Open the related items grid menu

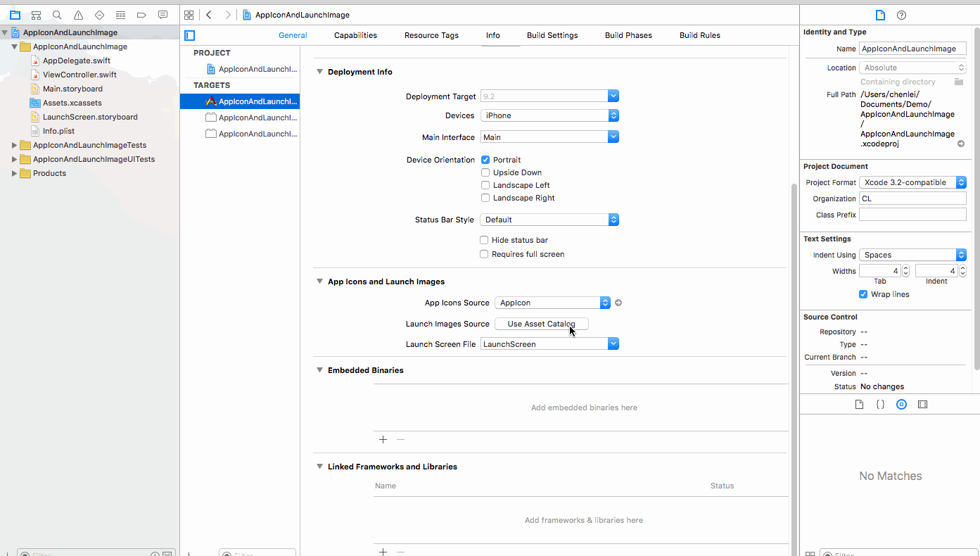(189, 15)
